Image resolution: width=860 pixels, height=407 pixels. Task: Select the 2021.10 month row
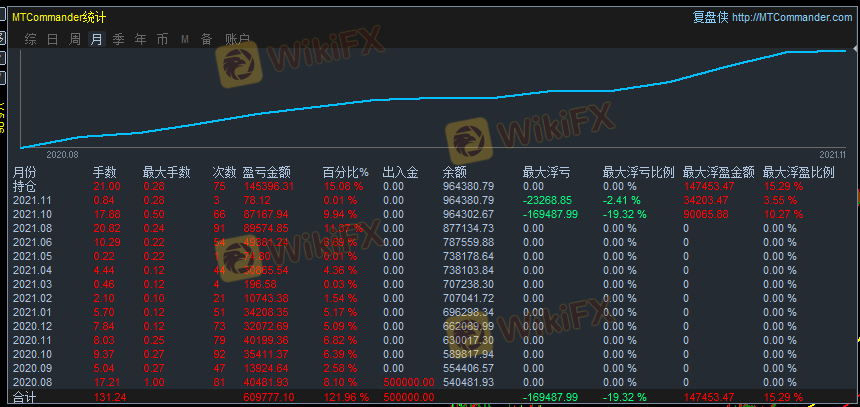coord(30,214)
